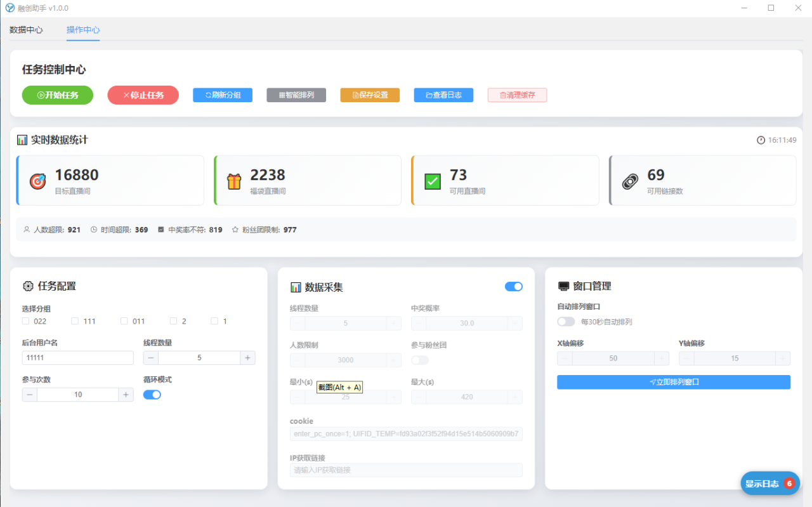Check the 022 group checkbox
This screenshot has width=812, height=507.
(x=25, y=321)
